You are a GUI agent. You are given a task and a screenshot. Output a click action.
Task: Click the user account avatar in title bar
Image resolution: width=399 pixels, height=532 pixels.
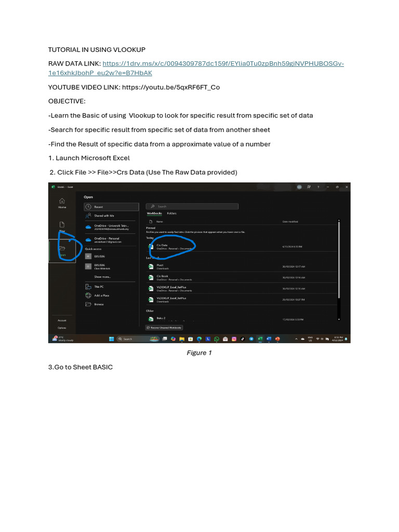click(299, 187)
